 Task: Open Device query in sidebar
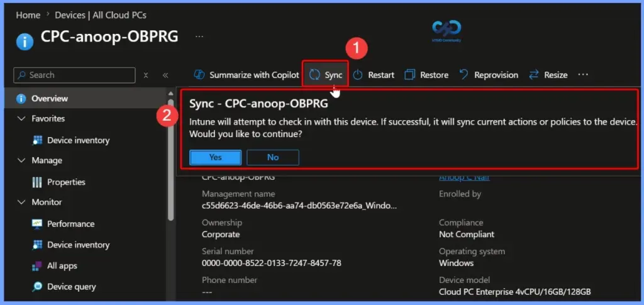point(72,287)
